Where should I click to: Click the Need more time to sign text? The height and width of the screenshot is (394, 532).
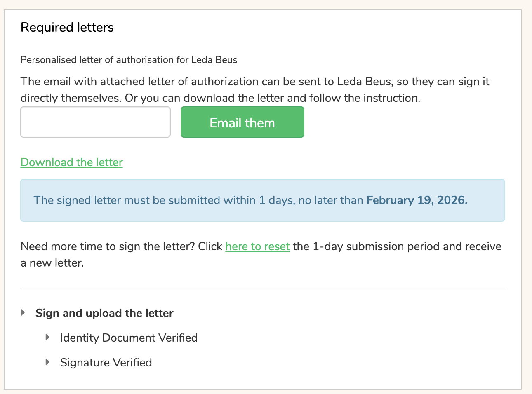point(121,246)
